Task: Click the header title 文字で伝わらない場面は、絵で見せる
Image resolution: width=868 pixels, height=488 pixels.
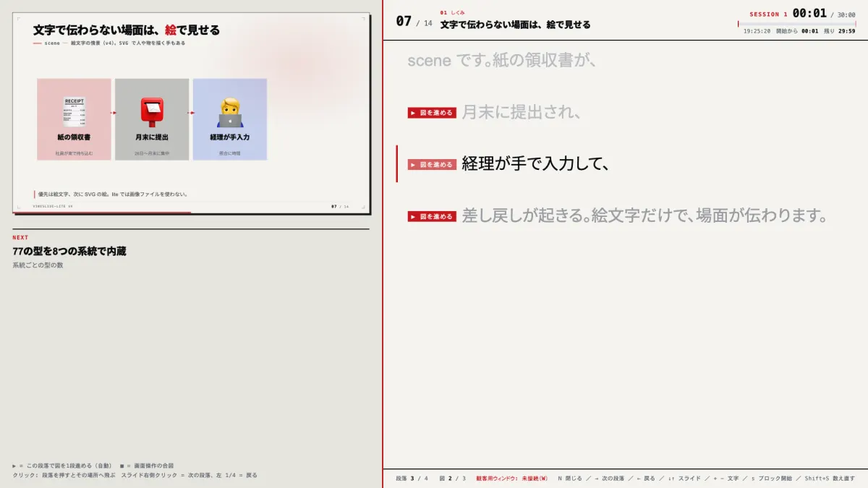Action: click(x=515, y=25)
